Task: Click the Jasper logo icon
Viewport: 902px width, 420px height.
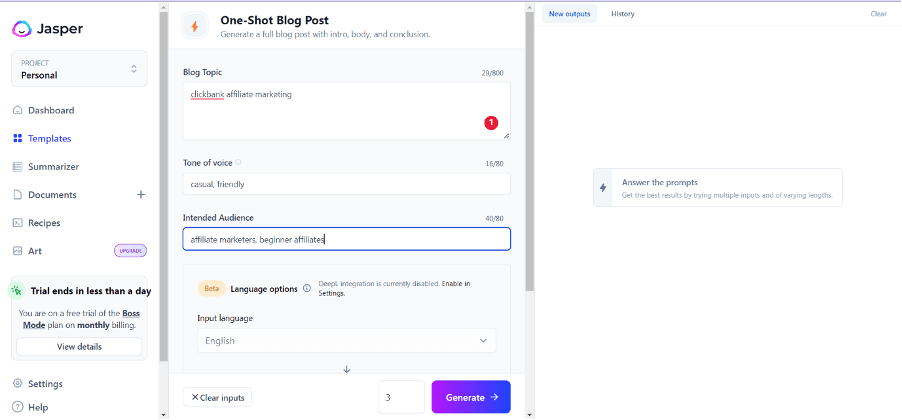Action: (x=21, y=28)
